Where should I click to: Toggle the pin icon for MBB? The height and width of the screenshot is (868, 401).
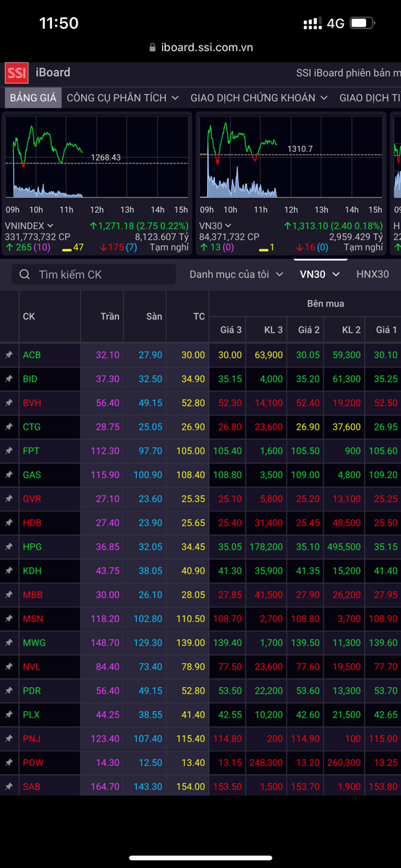(x=9, y=595)
